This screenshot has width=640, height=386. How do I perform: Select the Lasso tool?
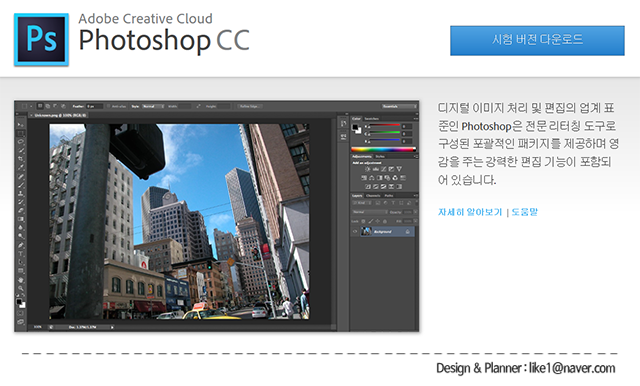pos(20,142)
